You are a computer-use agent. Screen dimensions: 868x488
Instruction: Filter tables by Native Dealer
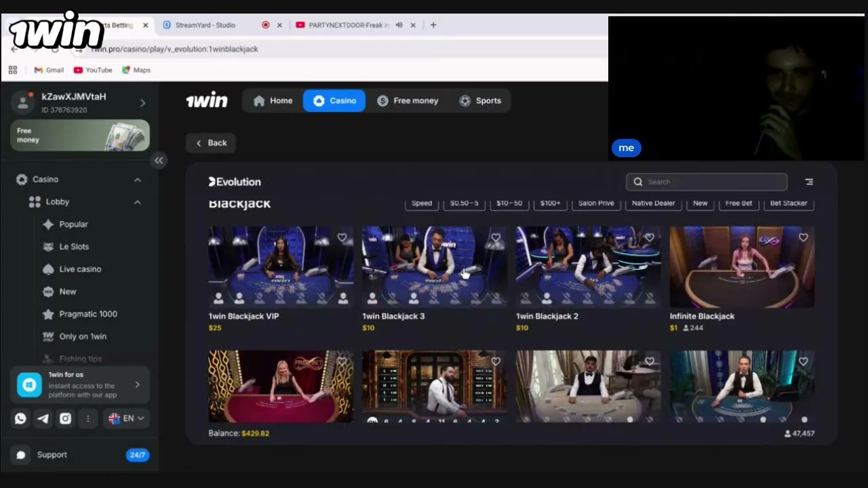(653, 203)
